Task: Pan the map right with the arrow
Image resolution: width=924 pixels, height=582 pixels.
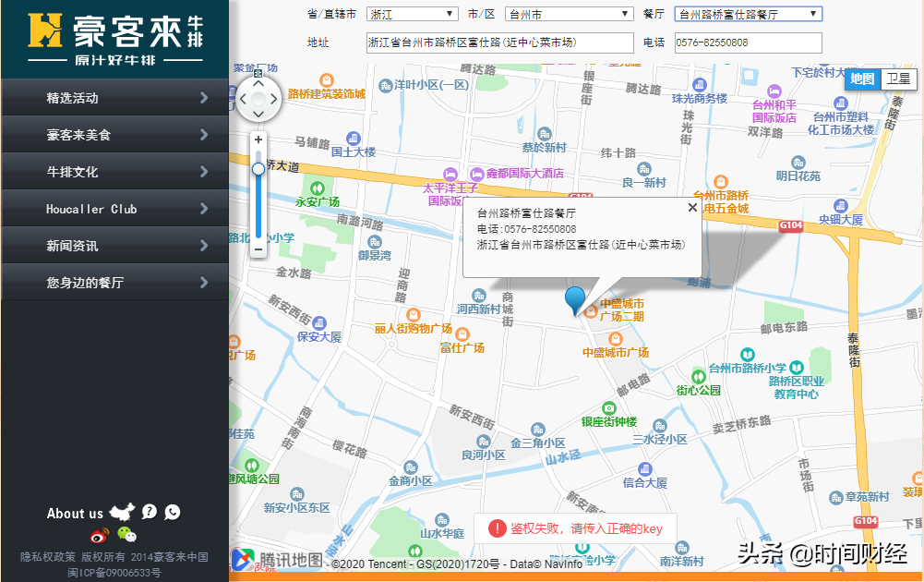Action: coord(273,99)
